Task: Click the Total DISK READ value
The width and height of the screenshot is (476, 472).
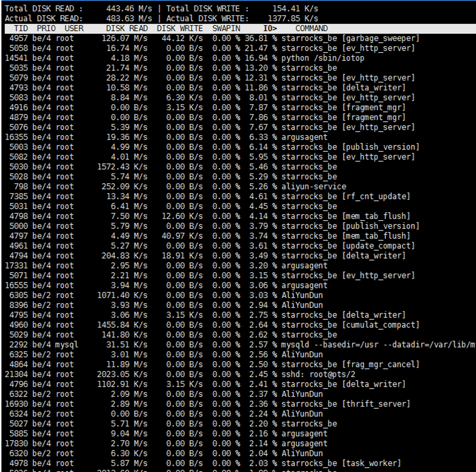Action: coord(129,9)
